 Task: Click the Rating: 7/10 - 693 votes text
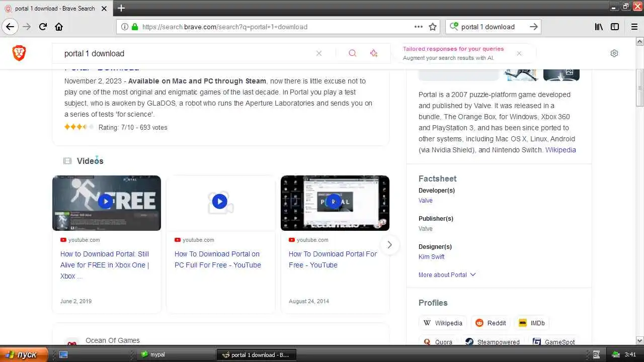133,127
